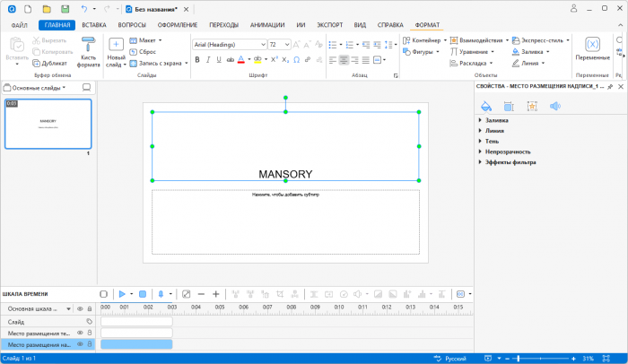This screenshot has width=628, height=364.
Task: Click the Format Painter (Кисть формата) tool
Action: (x=88, y=50)
